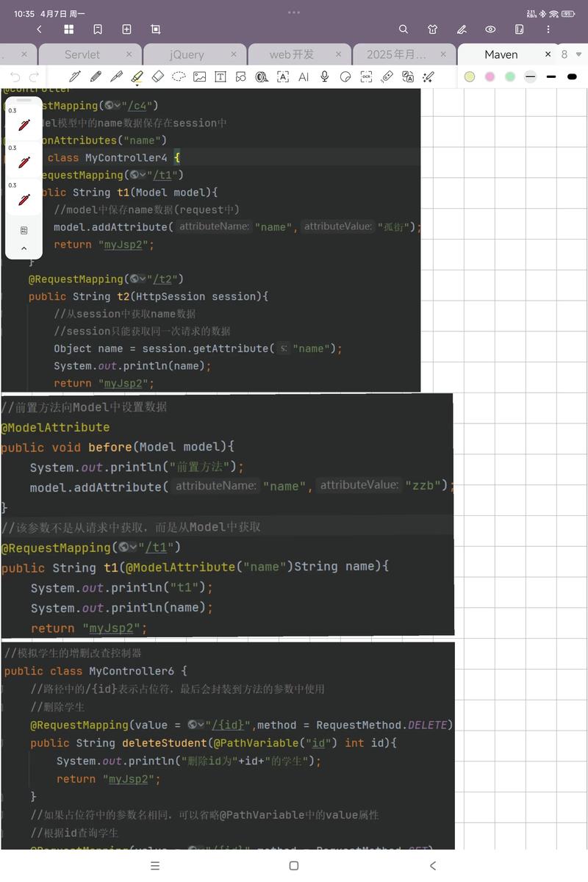The width and height of the screenshot is (588, 882).
Task: Activate the lasso selection tool
Action: tap(179, 76)
